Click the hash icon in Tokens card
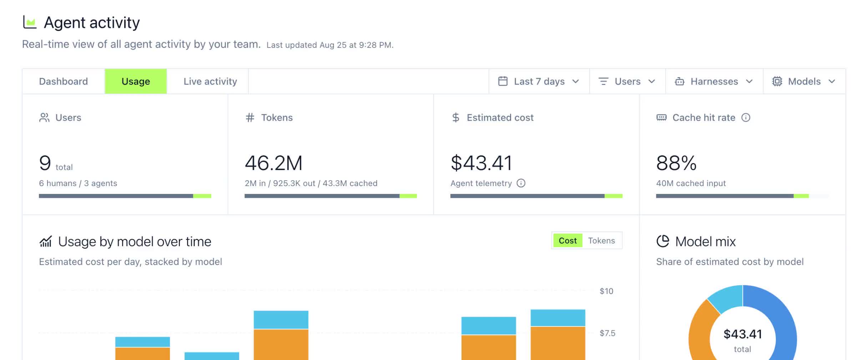The width and height of the screenshot is (868, 360). point(250,117)
